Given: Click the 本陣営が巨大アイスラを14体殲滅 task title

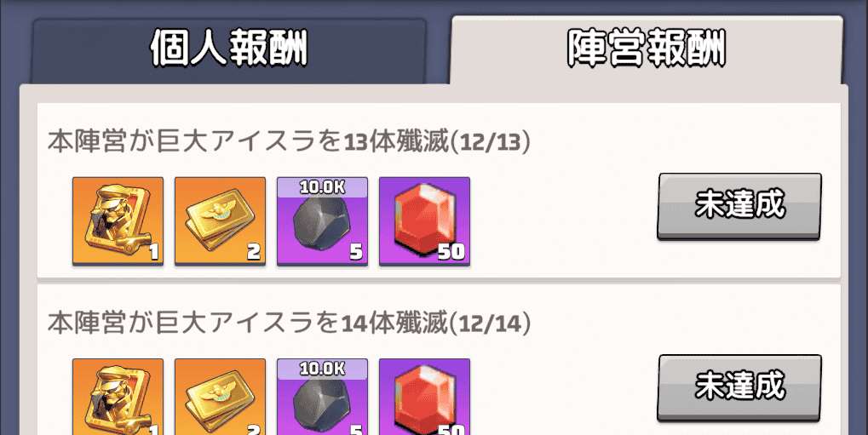Looking at the screenshot, I should [247, 322].
